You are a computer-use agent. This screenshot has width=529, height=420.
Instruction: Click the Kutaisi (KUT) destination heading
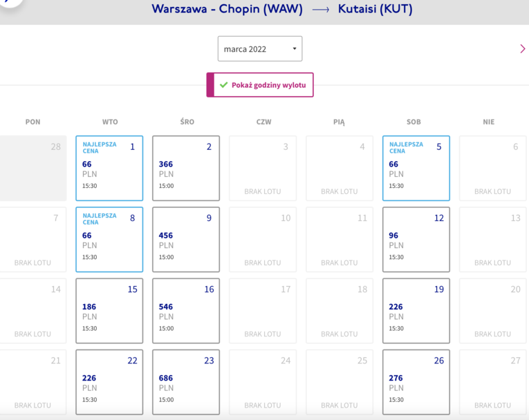click(375, 9)
